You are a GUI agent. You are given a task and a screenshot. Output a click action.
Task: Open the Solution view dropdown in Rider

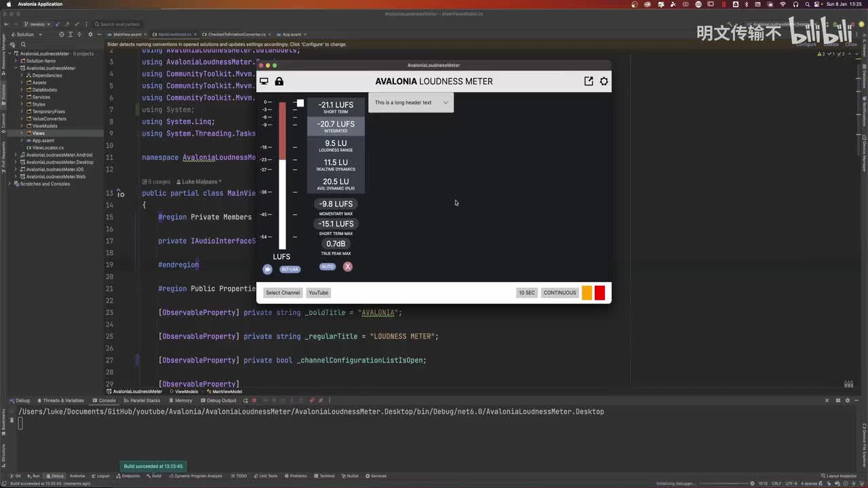pos(27,34)
